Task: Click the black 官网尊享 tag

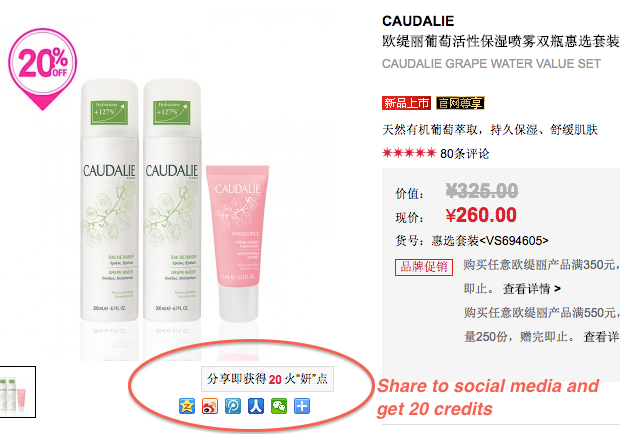Action: click(x=460, y=103)
